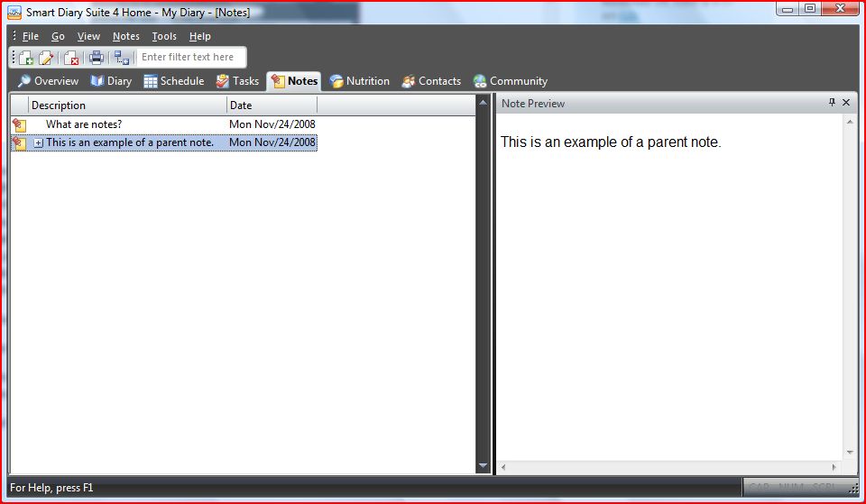Expand the parent note tree item
Image resolution: width=866 pixels, height=504 pixels.
(39, 143)
